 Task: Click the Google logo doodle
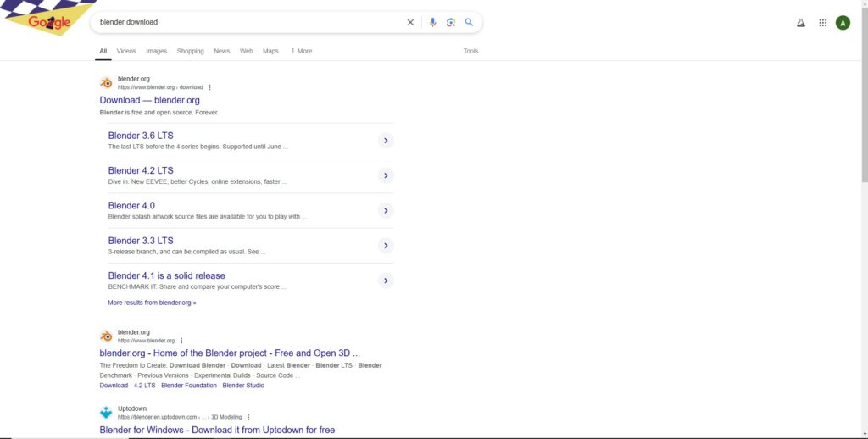[47, 18]
